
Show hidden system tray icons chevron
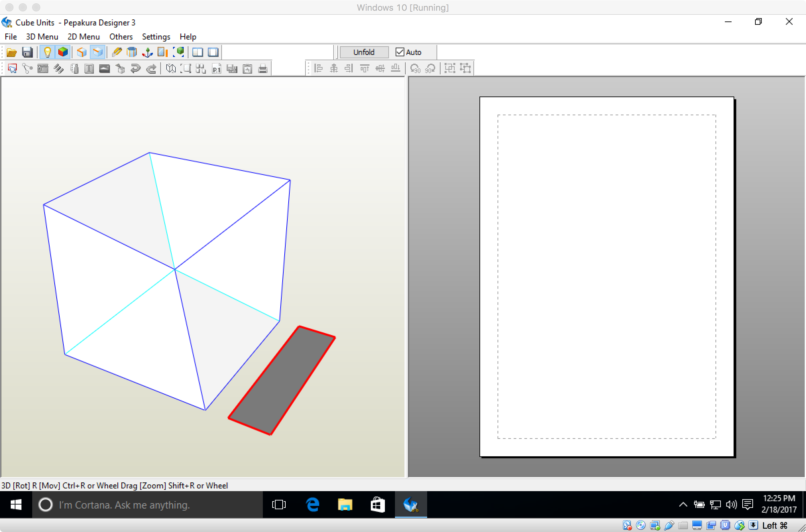tap(683, 505)
